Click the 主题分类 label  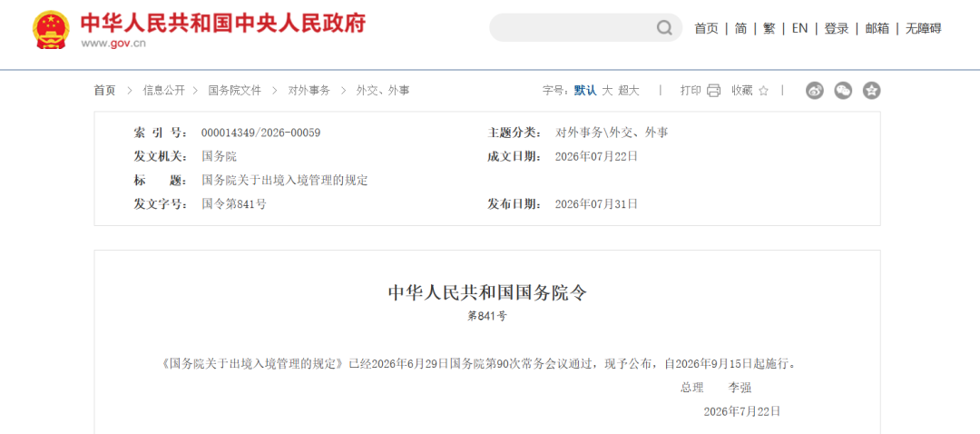pos(515,133)
